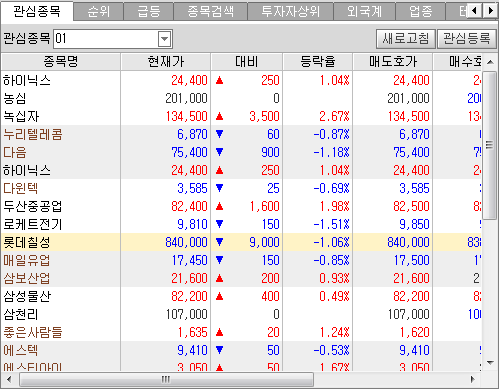Click 매일유업 ask price 17,500
The image size is (499, 389).
(411, 260)
